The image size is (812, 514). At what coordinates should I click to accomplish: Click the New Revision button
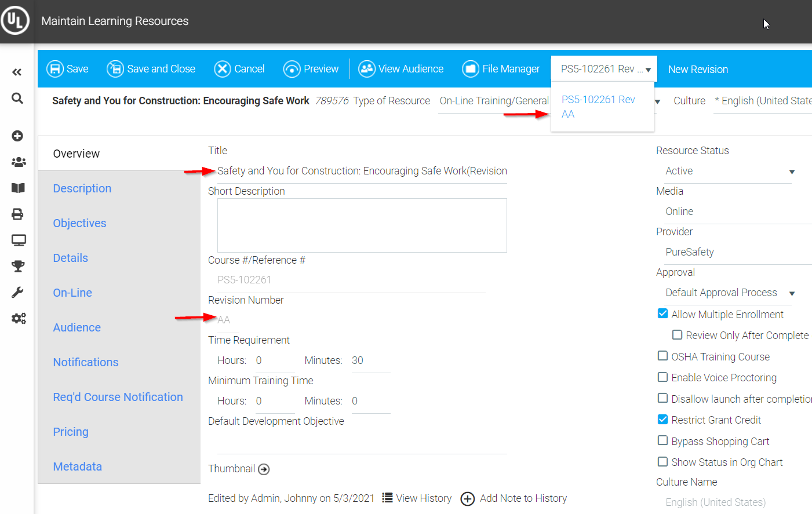(x=698, y=69)
